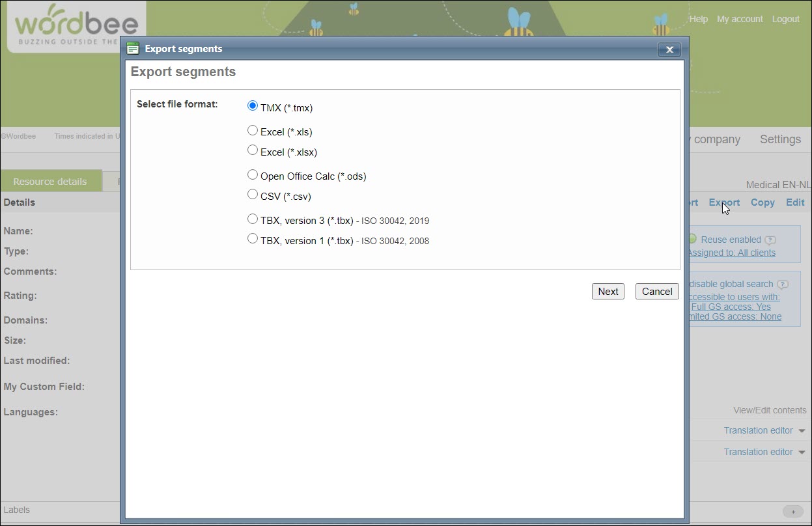Pick the CSV (*.csv) radio button
812x526 pixels.
[x=253, y=195]
